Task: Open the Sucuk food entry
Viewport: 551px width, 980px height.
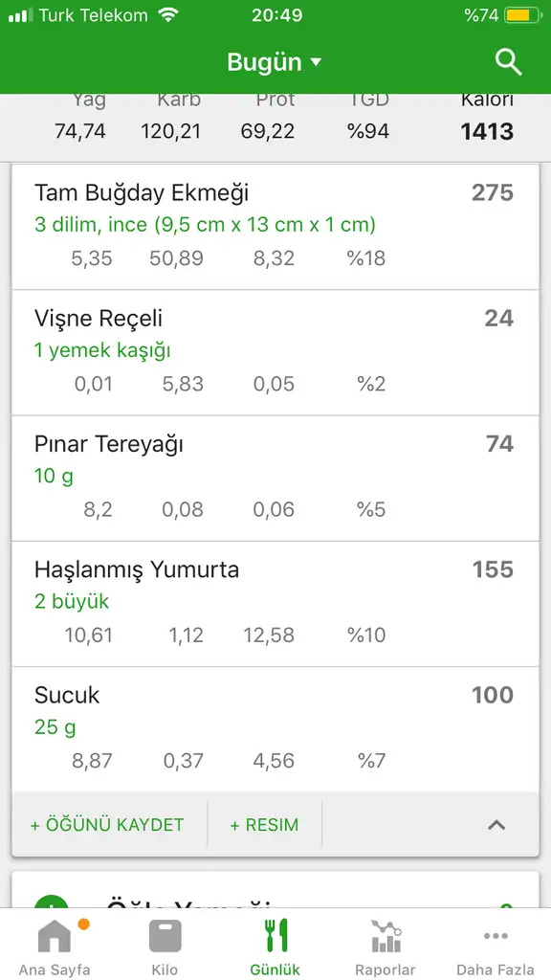Action: click(275, 729)
